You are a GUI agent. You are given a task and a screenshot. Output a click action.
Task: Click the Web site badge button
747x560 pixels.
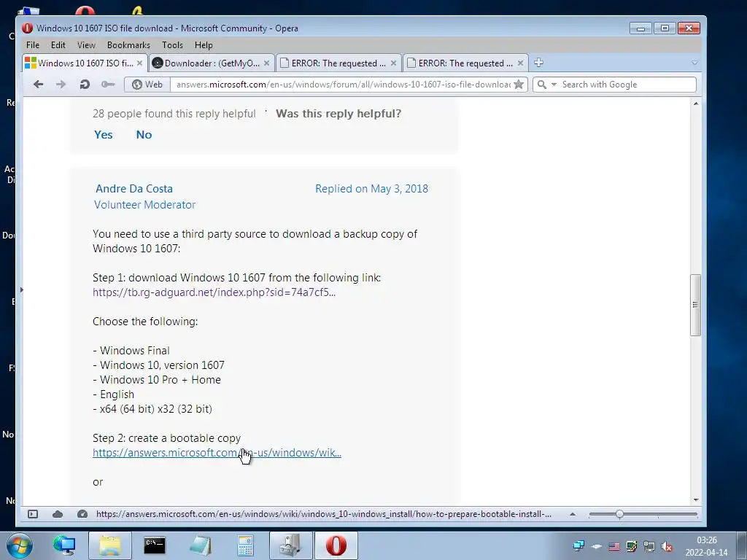tap(147, 85)
